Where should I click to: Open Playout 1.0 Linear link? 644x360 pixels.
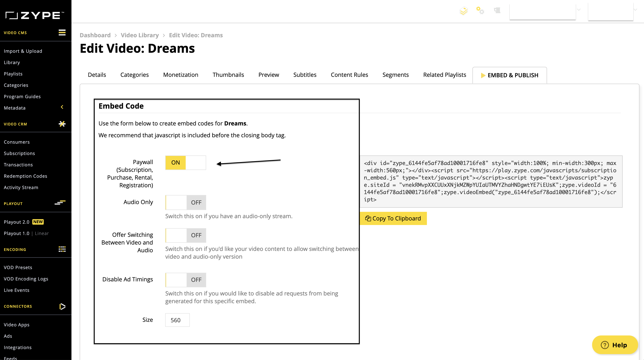coord(26,233)
